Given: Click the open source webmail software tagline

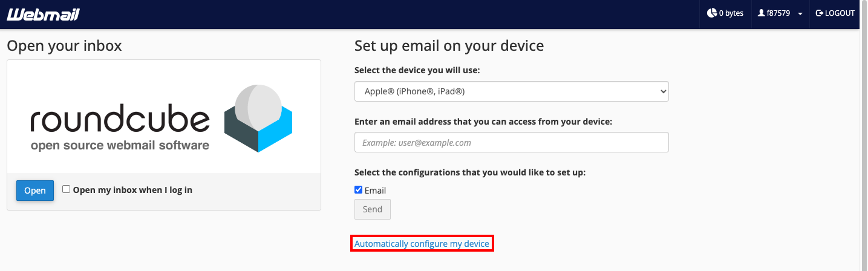Looking at the screenshot, I should [x=120, y=146].
